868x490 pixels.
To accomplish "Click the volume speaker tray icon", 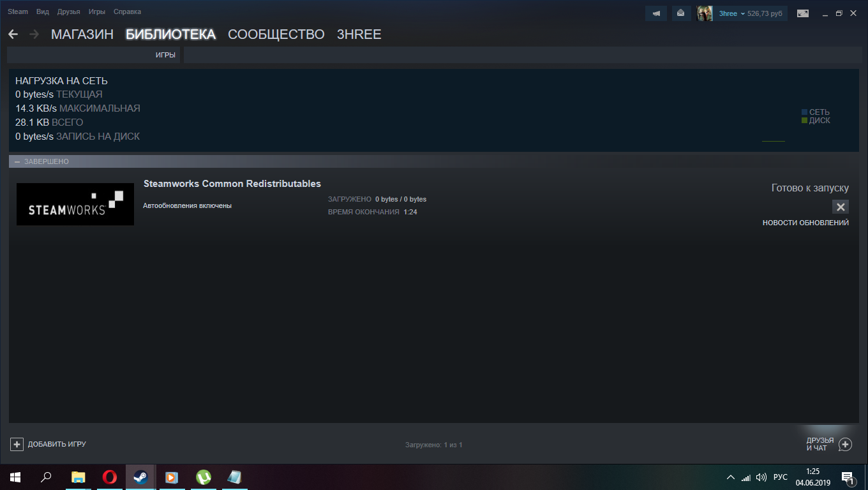I will click(761, 477).
